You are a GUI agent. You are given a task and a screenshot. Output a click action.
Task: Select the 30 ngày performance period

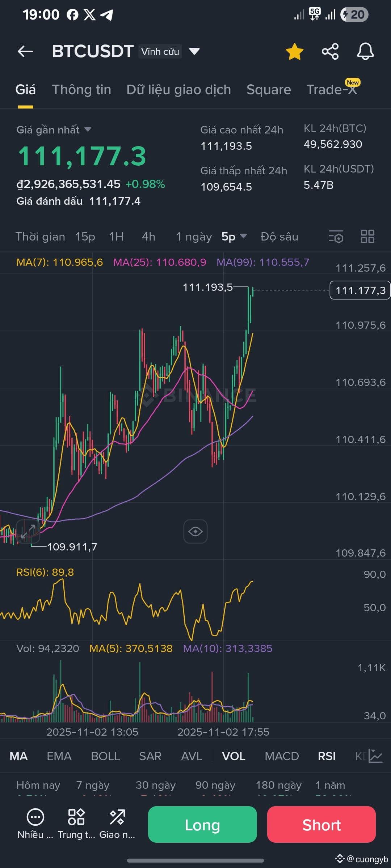156,785
